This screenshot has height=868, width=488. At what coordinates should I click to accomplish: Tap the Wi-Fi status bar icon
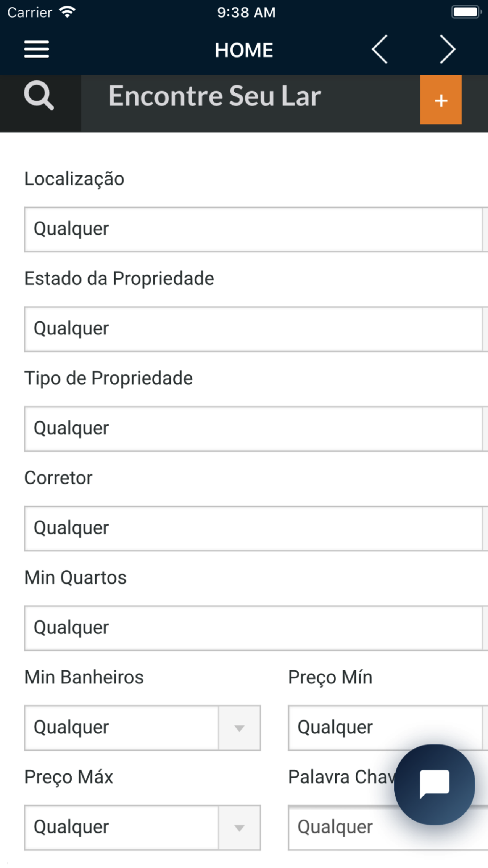tap(67, 12)
